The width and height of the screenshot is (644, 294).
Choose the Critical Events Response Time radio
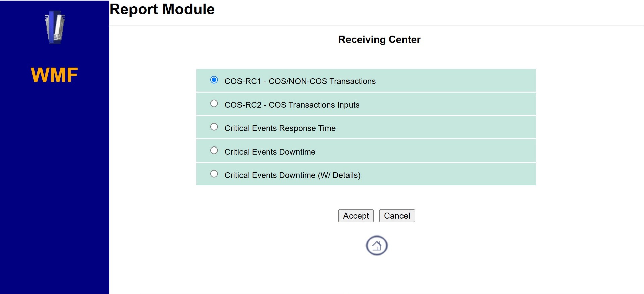(214, 127)
